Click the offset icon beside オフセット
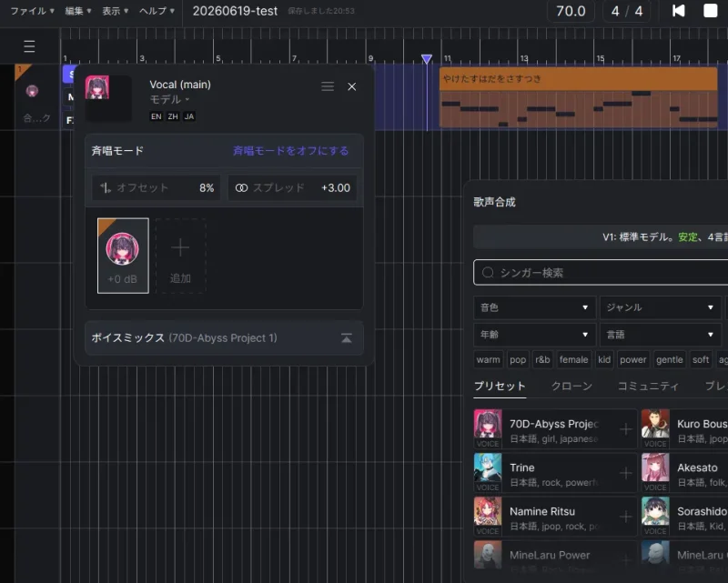Image resolution: width=728 pixels, height=583 pixels. click(106, 187)
